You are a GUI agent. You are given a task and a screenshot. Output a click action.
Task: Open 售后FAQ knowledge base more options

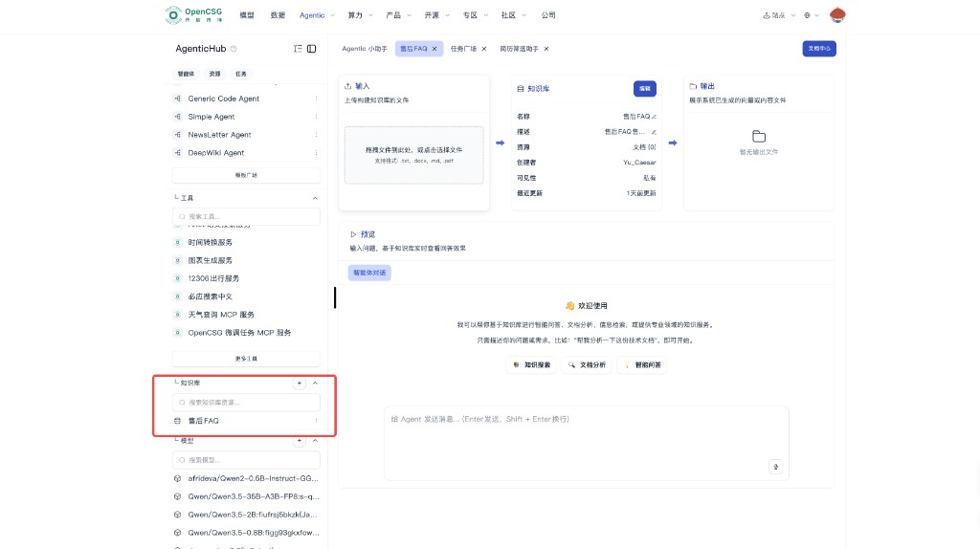pyautogui.click(x=316, y=421)
